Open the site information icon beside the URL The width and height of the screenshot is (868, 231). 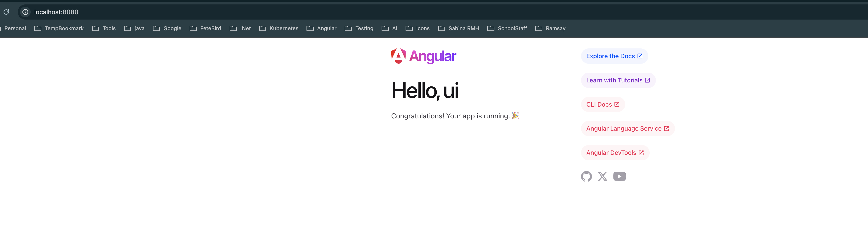pyautogui.click(x=25, y=12)
